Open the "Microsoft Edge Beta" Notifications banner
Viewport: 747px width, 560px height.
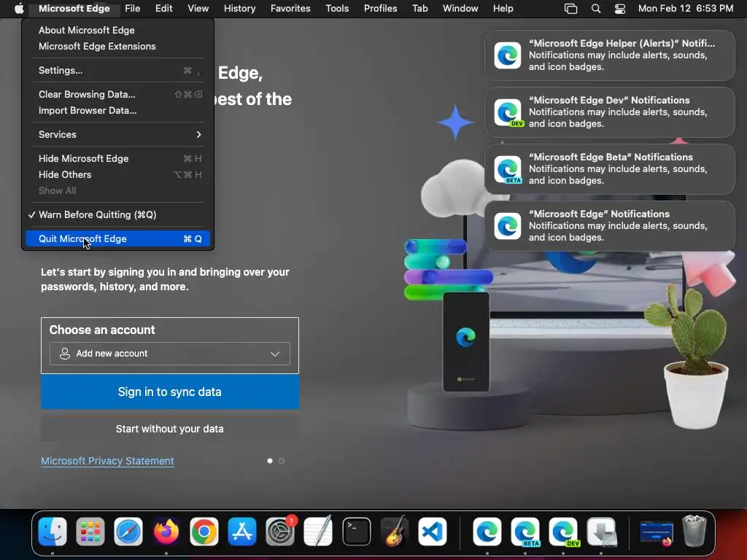point(609,169)
